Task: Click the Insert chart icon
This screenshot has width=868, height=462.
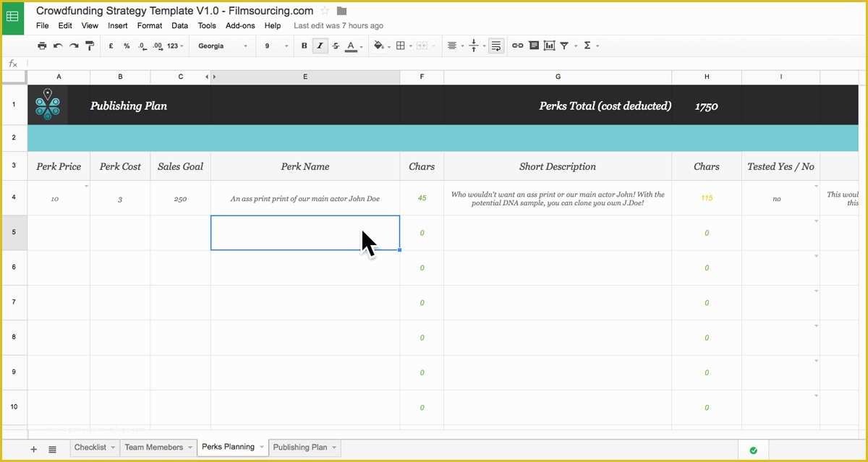Action: [550, 46]
